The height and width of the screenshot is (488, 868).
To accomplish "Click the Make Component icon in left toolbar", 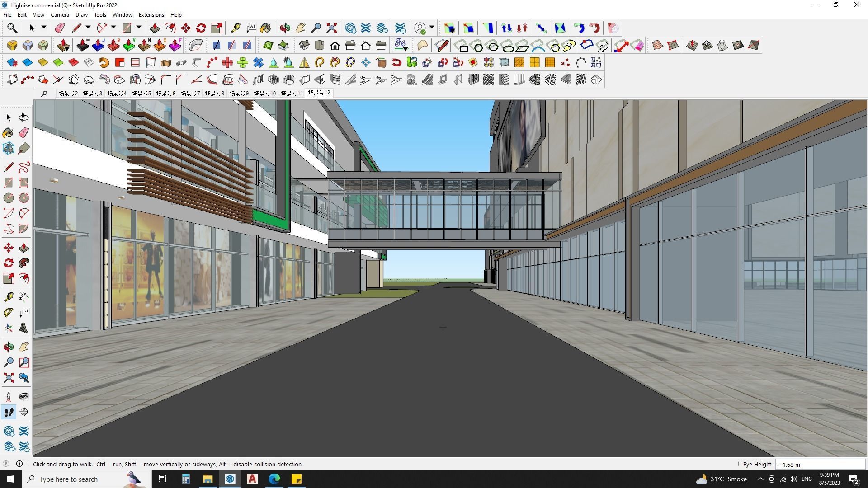I will (9, 148).
